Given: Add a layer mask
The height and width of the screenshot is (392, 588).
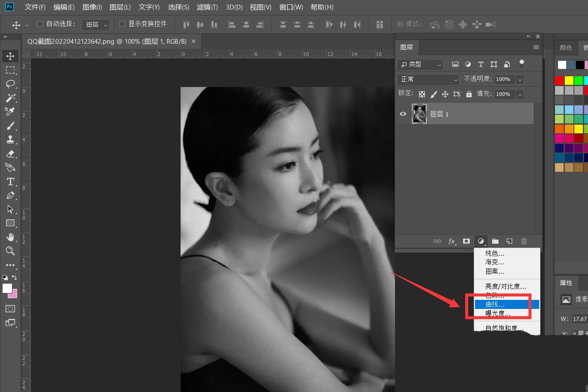Looking at the screenshot, I should coord(466,241).
